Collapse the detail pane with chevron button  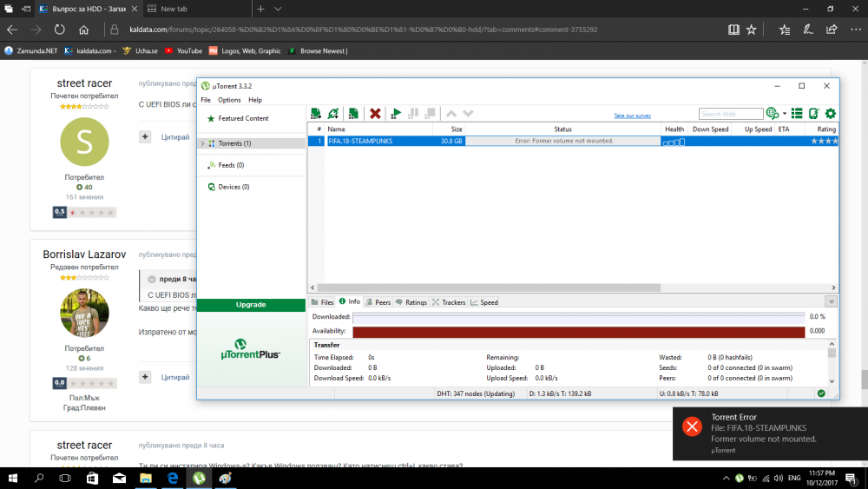pyautogui.click(x=832, y=301)
